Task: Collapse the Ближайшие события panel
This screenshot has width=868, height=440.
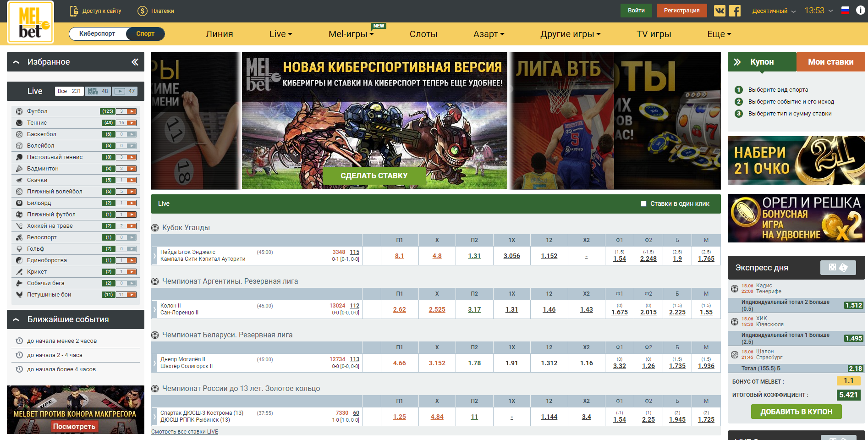Action: click(x=16, y=320)
